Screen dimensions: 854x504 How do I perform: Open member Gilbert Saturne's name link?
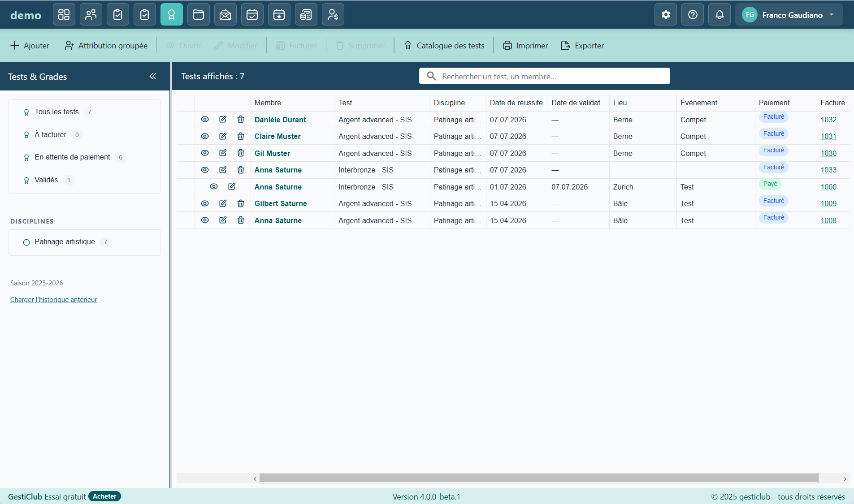coord(281,203)
